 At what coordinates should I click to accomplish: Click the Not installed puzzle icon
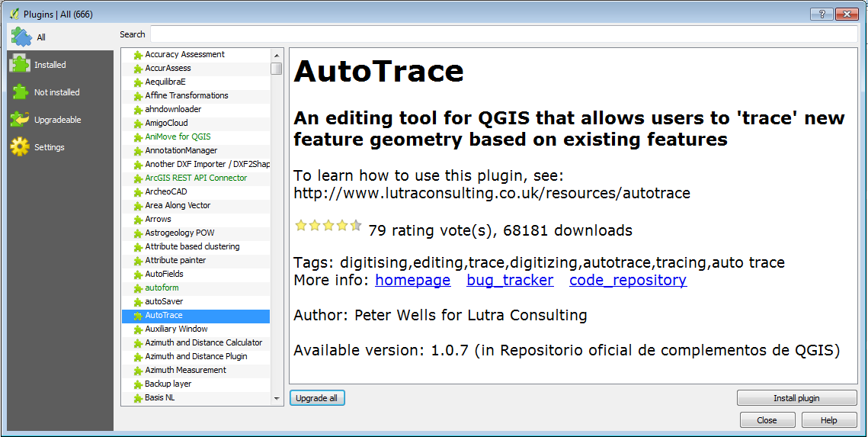tap(21, 92)
